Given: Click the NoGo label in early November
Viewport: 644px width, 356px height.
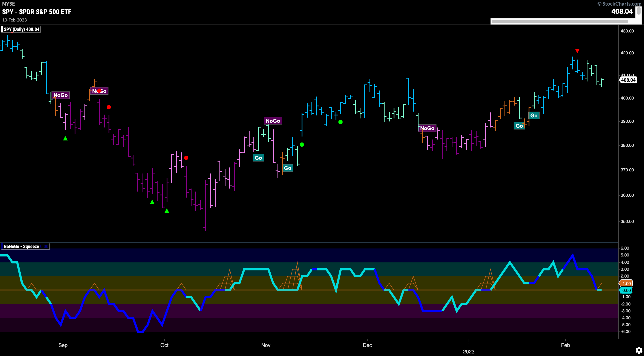Looking at the screenshot, I should (273, 121).
